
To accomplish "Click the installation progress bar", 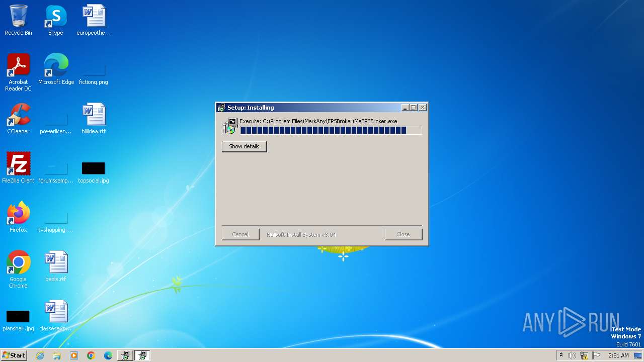I will pyautogui.click(x=331, y=130).
